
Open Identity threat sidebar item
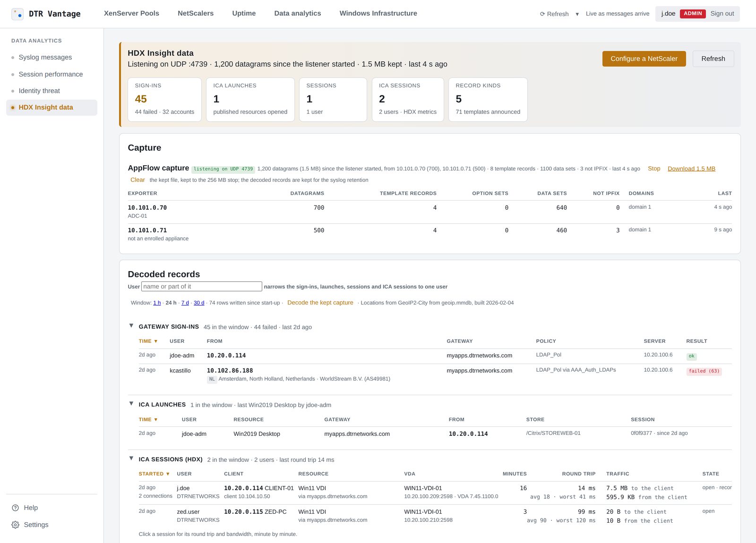tap(39, 91)
